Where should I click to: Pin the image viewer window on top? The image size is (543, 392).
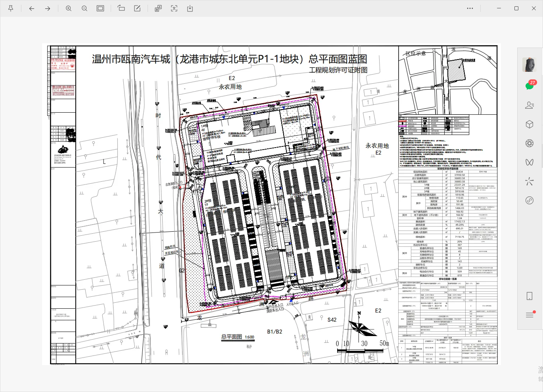[x=11, y=8]
